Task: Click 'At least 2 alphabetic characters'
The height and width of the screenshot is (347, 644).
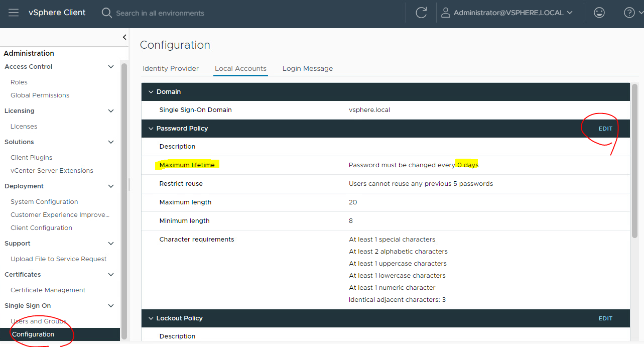Action: pyautogui.click(x=398, y=252)
